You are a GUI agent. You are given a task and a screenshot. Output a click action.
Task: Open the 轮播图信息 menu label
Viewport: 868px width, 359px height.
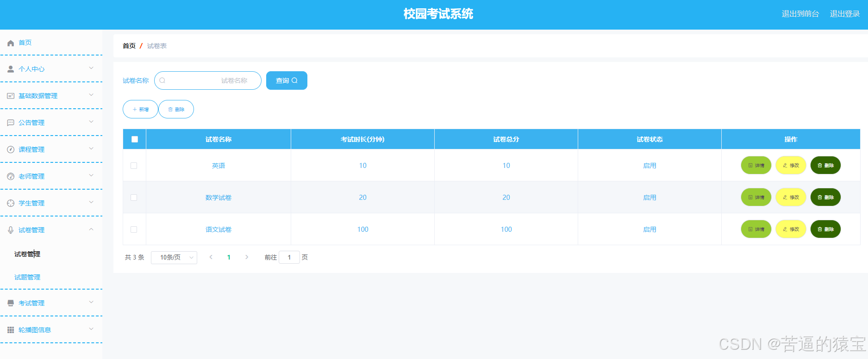coord(35,330)
